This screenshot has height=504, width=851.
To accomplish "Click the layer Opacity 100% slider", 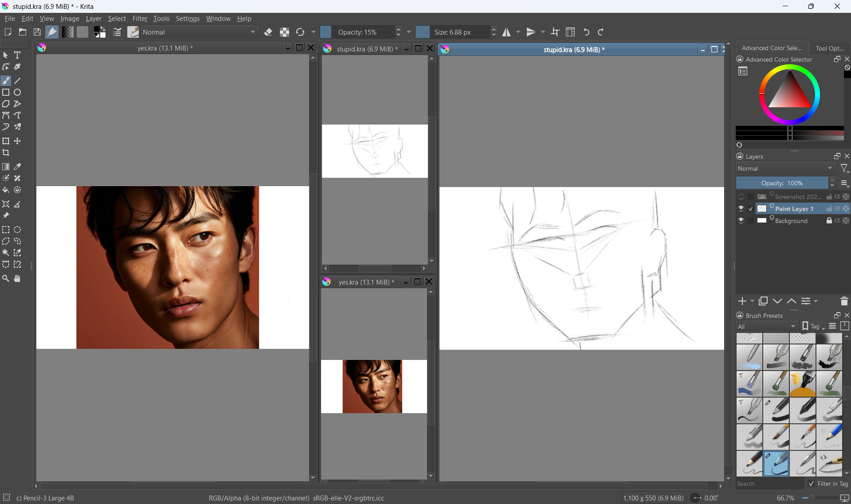I will pyautogui.click(x=782, y=183).
